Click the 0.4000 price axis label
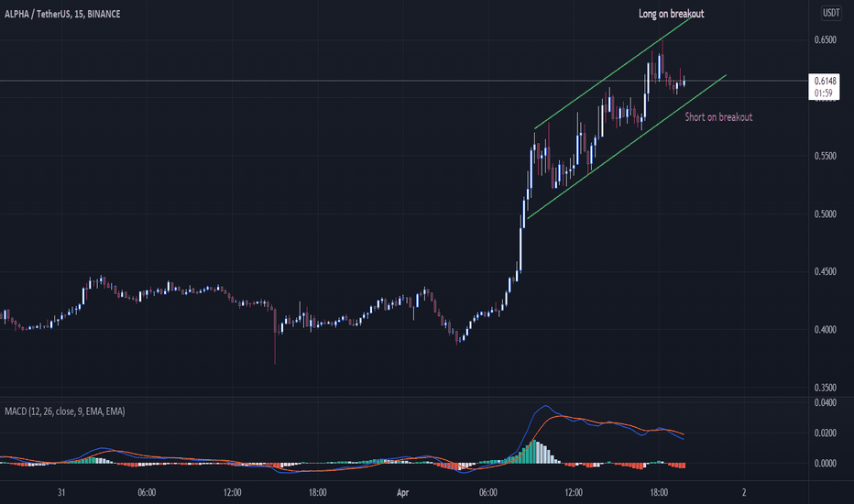854x504 pixels. 825,330
